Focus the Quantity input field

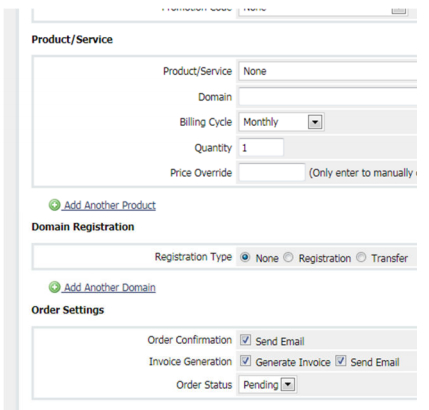click(261, 148)
